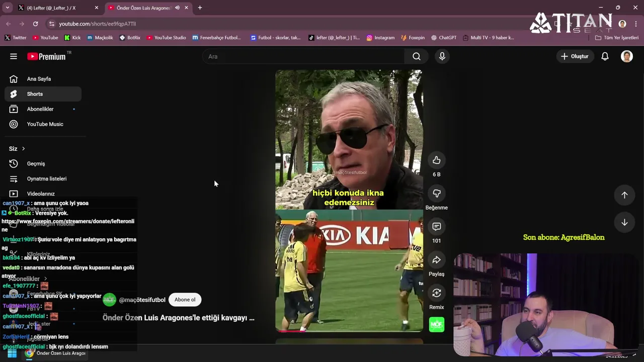This screenshot has height=362, width=644.
Task: Go to next Short with down arrow
Action: tap(624, 222)
